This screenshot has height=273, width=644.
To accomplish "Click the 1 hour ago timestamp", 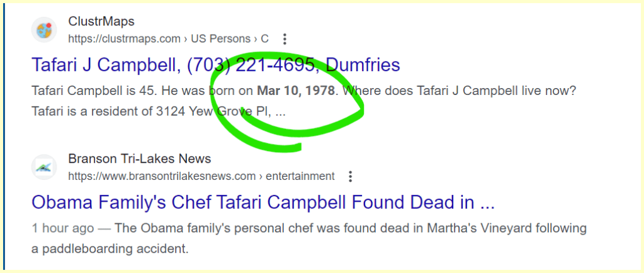I will [x=62, y=228].
